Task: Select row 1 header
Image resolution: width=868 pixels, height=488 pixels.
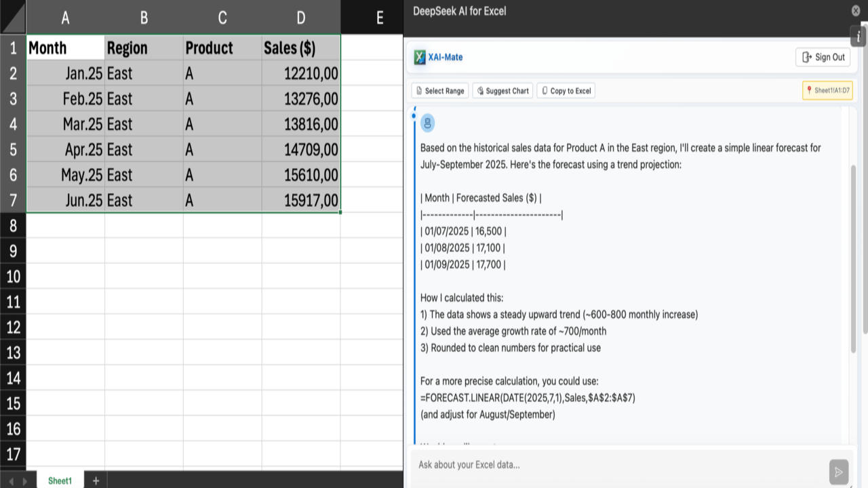Action: [13, 47]
